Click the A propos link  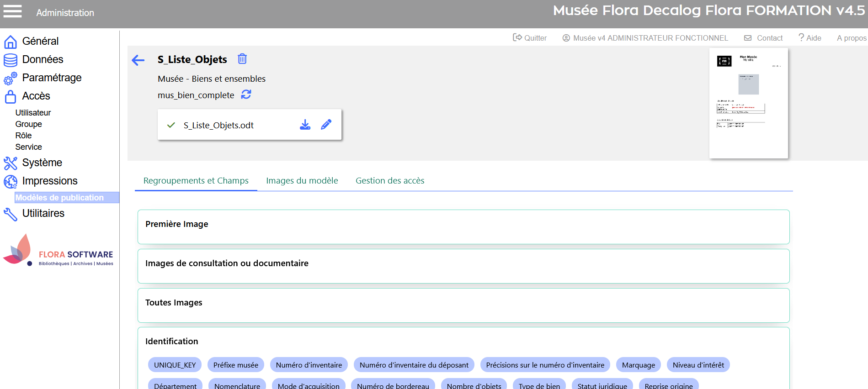852,38
